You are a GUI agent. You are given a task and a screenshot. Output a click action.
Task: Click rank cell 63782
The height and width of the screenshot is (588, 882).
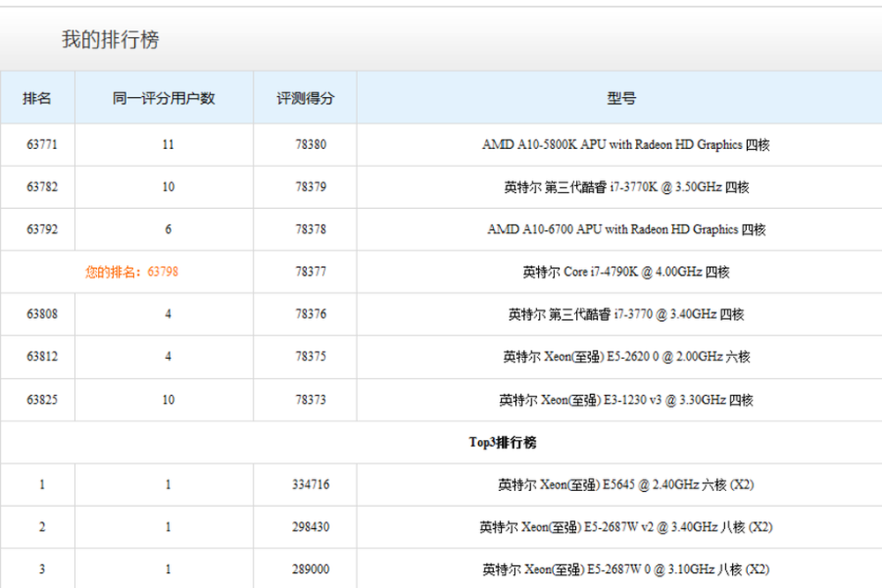pyautogui.click(x=42, y=187)
